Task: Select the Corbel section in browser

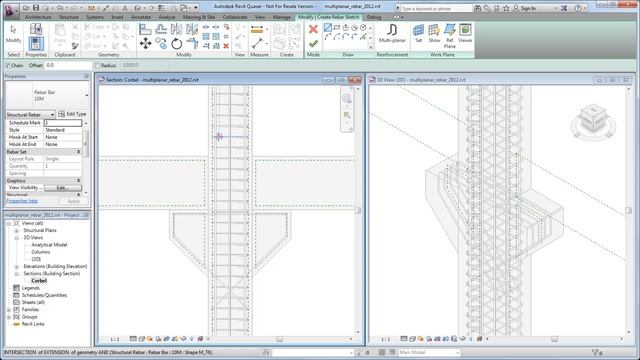Action: click(x=39, y=281)
